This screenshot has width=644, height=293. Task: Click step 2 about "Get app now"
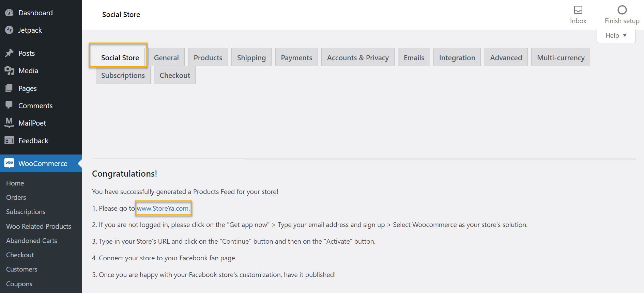310,225
